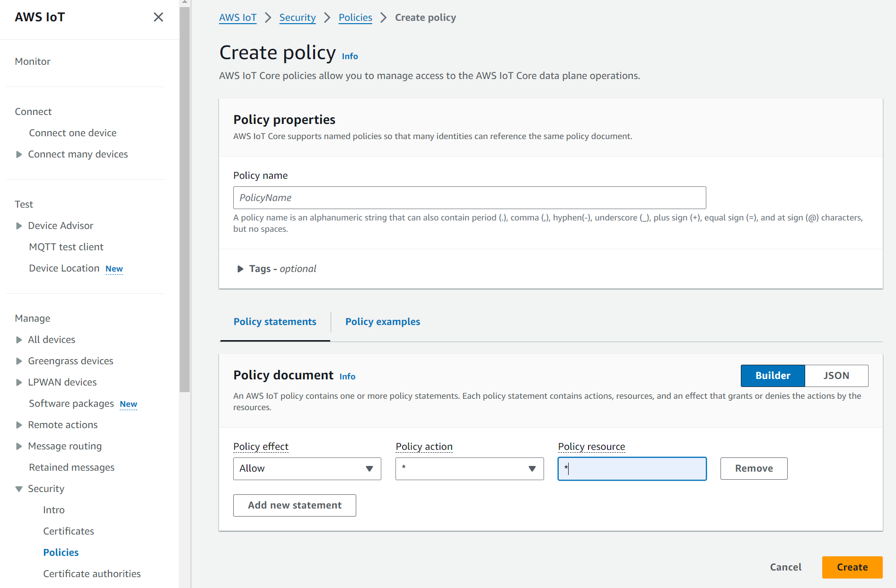The height and width of the screenshot is (588, 896).
Task: Open Info link next to Create policy
Action: pyautogui.click(x=350, y=56)
